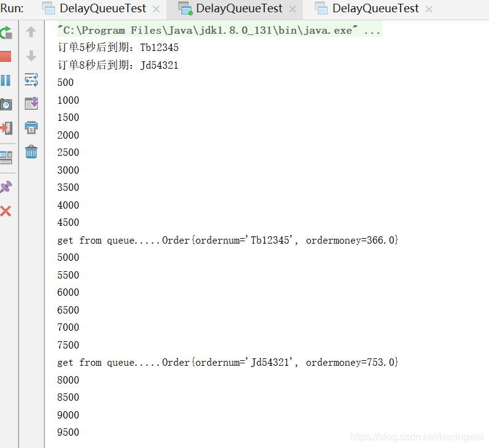Click the print console output icon
Image resolution: width=489 pixels, height=448 pixels.
[31, 127]
